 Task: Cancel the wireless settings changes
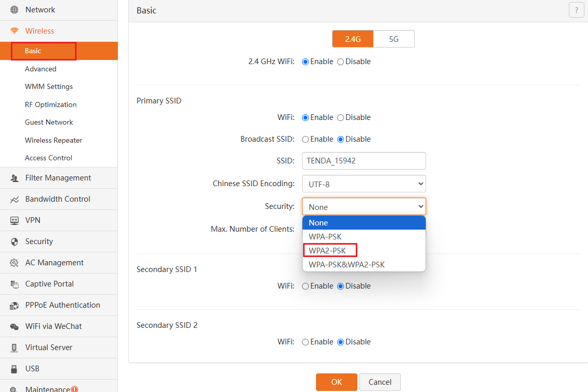pyautogui.click(x=380, y=382)
